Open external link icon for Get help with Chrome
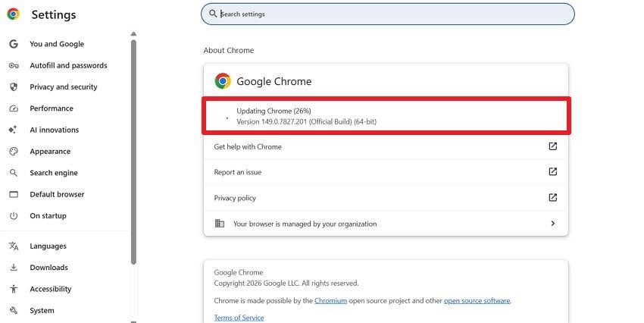The image size is (644, 323). pyautogui.click(x=553, y=146)
